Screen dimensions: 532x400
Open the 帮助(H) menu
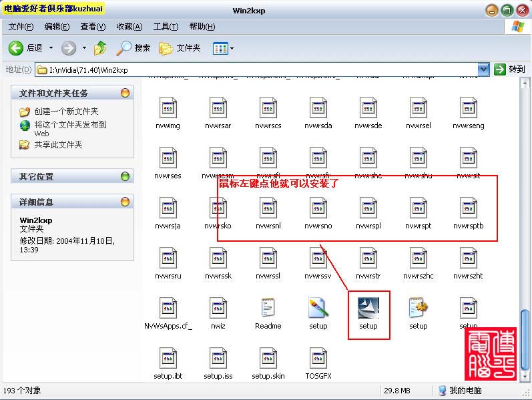tap(202, 27)
